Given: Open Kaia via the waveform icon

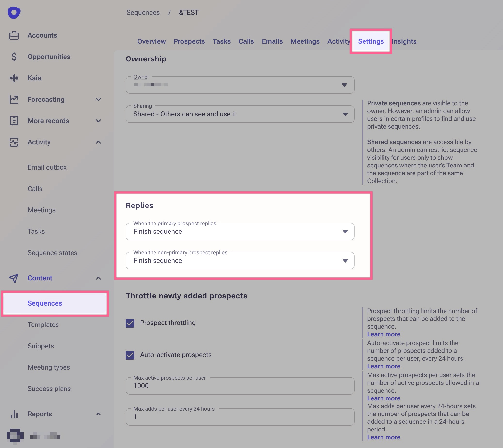Looking at the screenshot, I should pyautogui.click(x=14, y=78).
